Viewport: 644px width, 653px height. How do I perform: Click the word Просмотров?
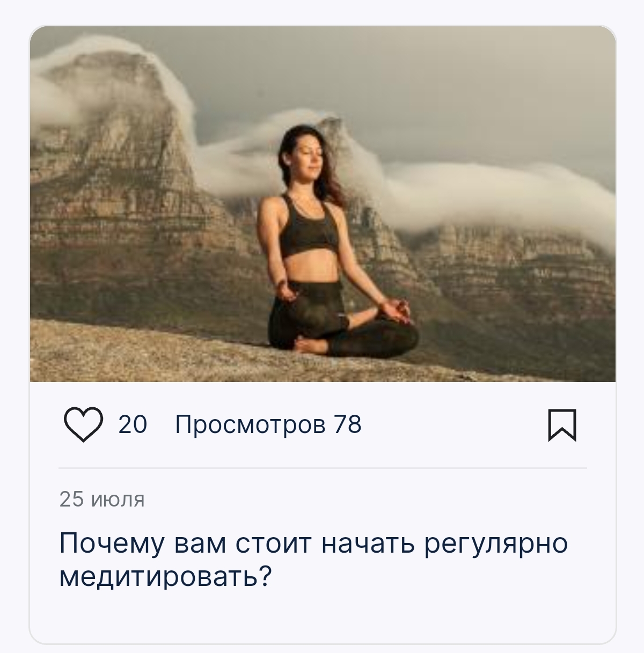coord(250,424)
